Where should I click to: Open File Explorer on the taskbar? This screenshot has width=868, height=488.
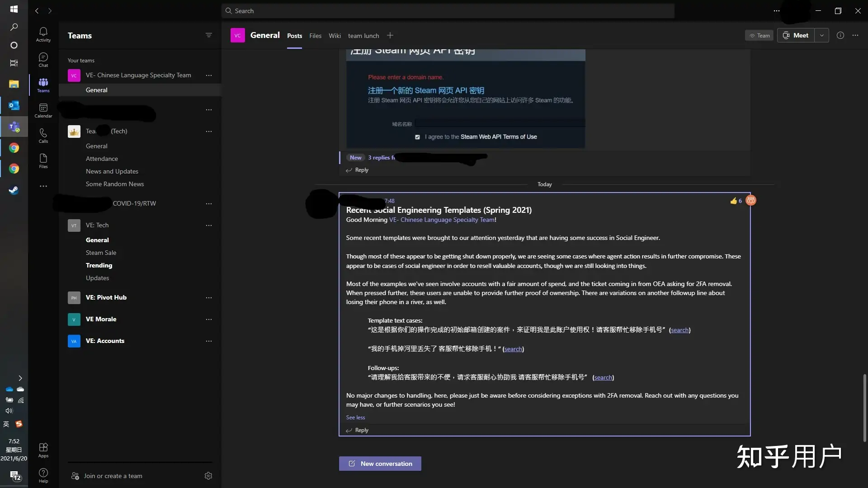(x=14, y=84)
